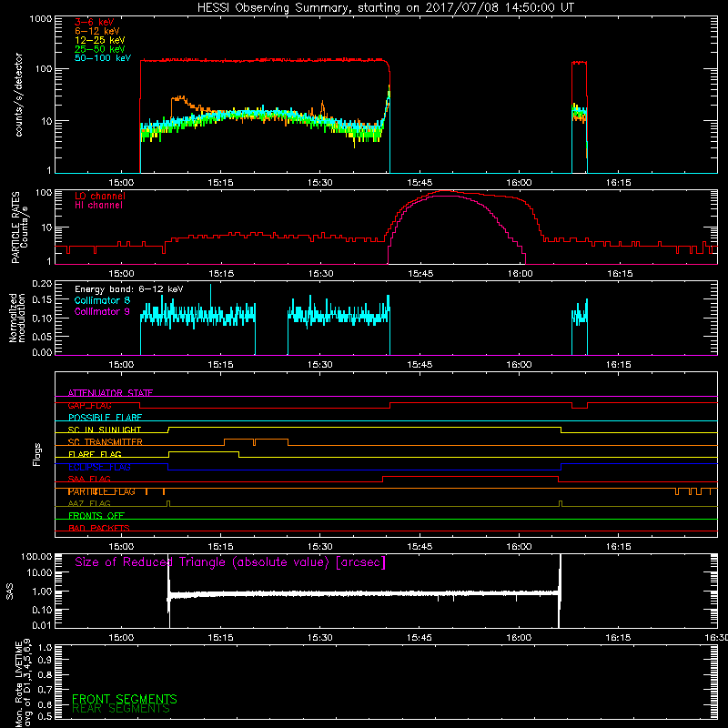
Task: Select the ECLIPSE_FLAG label
Action: pos(99,467)
